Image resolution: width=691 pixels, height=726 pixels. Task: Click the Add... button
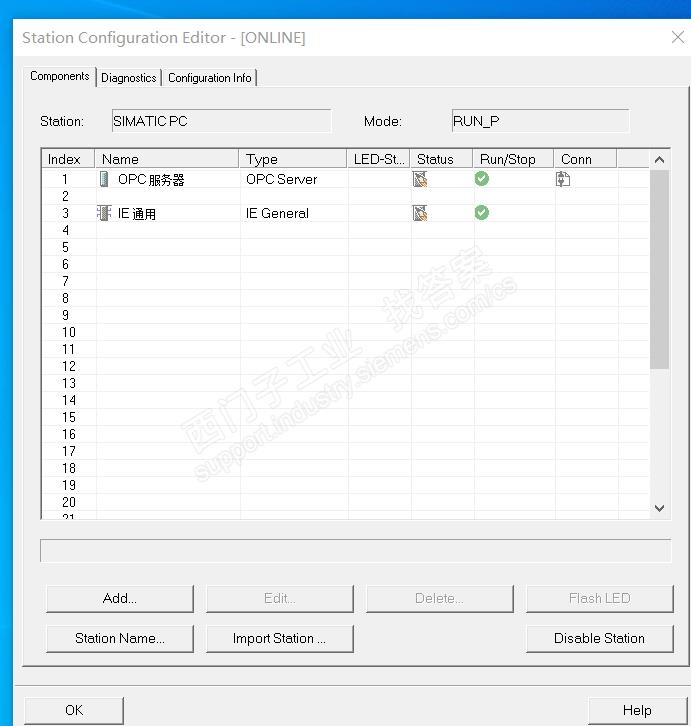click(x=120, y=598)
